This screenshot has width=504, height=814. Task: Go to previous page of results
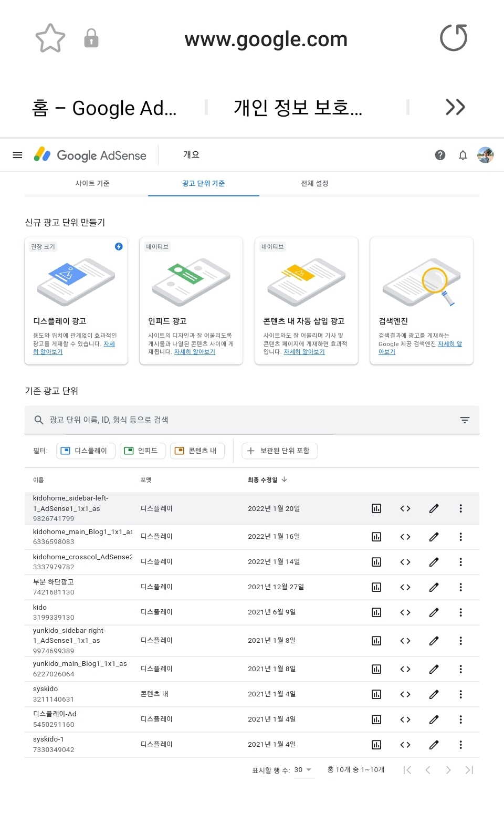click(x=428, y=770)
